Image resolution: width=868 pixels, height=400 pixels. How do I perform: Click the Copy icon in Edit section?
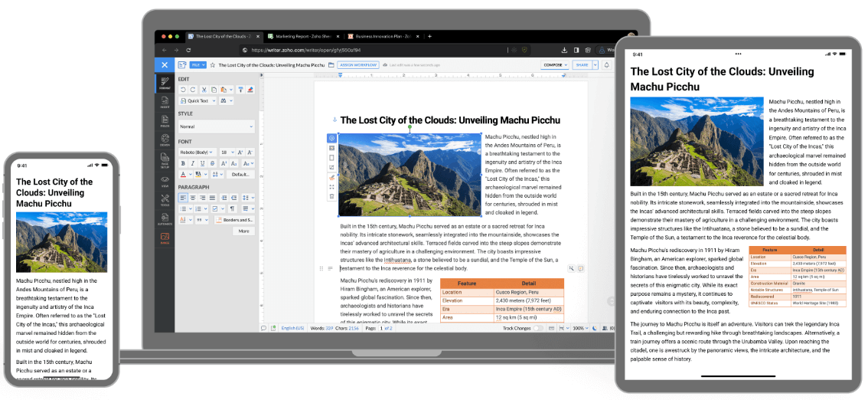coord(214,90)
